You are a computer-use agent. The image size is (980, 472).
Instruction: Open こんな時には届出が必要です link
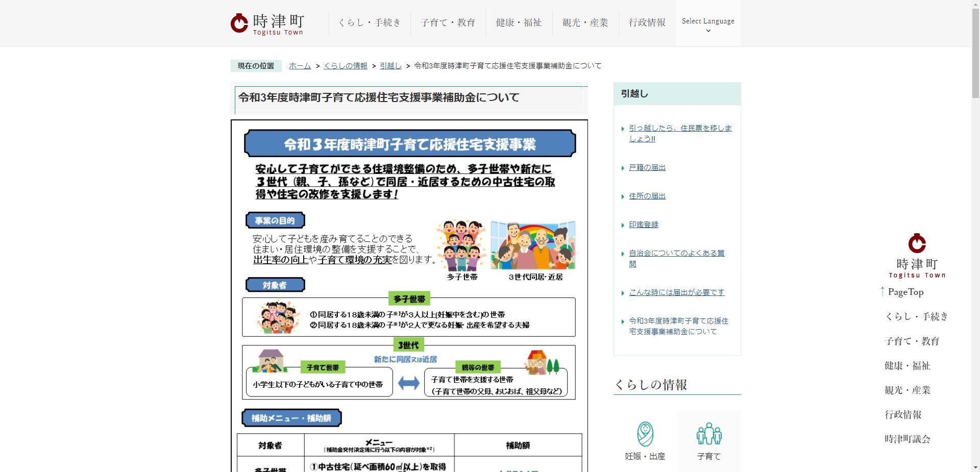click(x=676, y=292)
